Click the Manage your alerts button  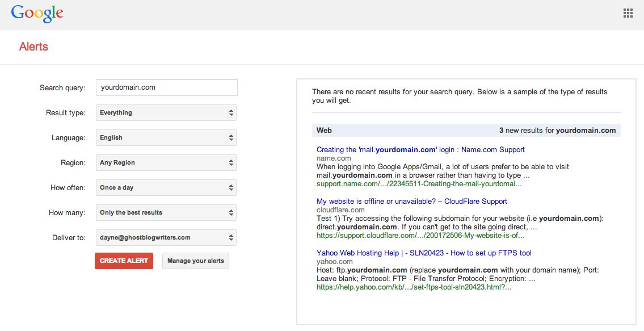point(196,261)
